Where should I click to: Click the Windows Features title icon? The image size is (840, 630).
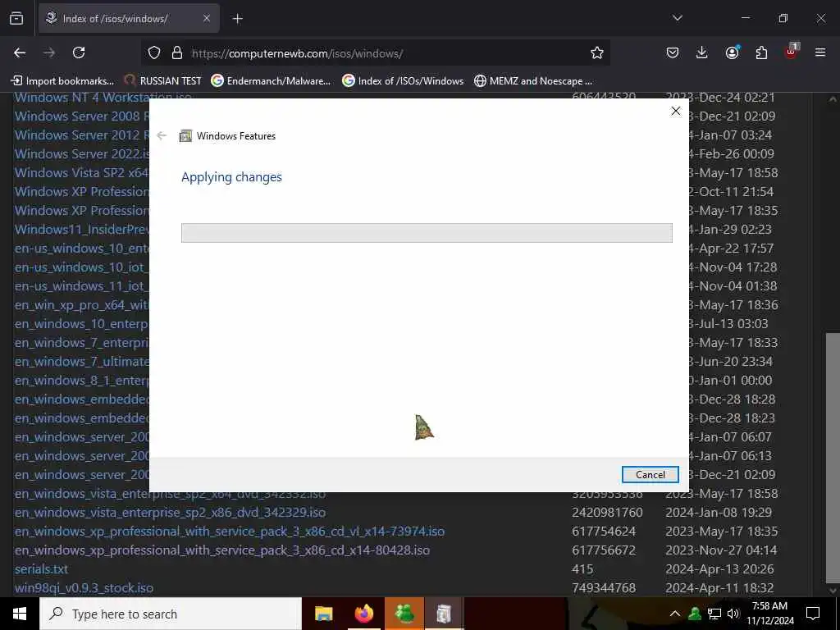185,136
